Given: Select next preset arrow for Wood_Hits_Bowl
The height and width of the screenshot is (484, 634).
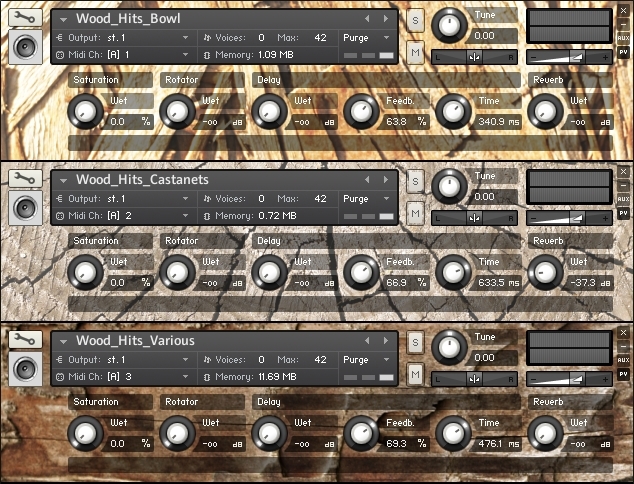Looking at the screenshot, I should [x=383, y=19].
